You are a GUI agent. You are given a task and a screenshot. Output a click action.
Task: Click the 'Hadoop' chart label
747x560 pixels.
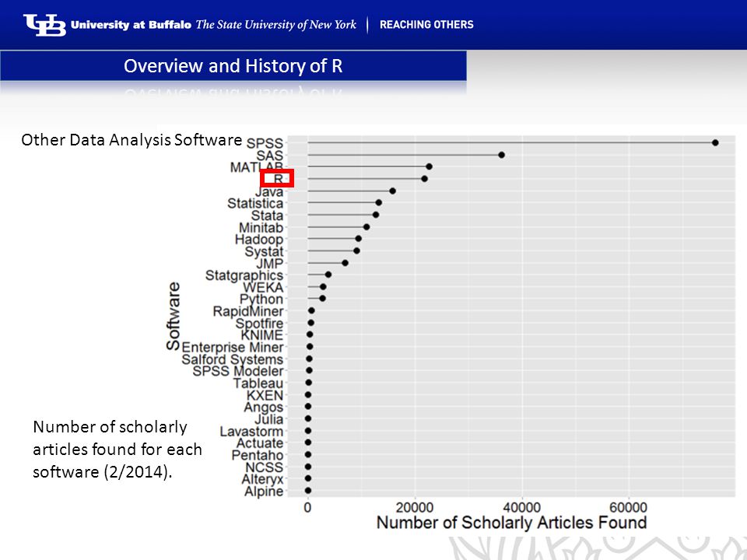(x=259, y=240)
